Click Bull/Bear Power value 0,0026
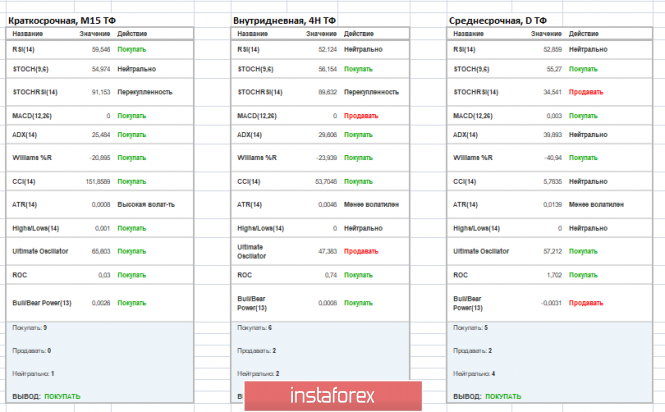Screen dimensions: 665x412 [101, 303]
